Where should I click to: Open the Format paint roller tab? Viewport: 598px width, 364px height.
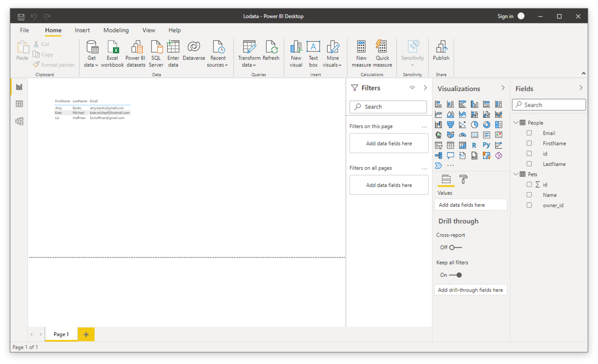[x=463, y=179]
